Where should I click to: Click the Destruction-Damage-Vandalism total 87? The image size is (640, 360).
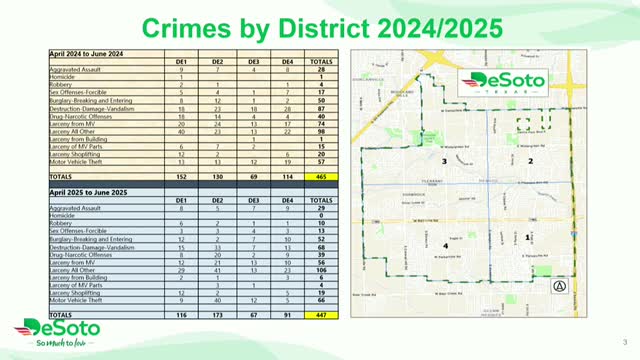pyautogui.click(x=321, y=109)
